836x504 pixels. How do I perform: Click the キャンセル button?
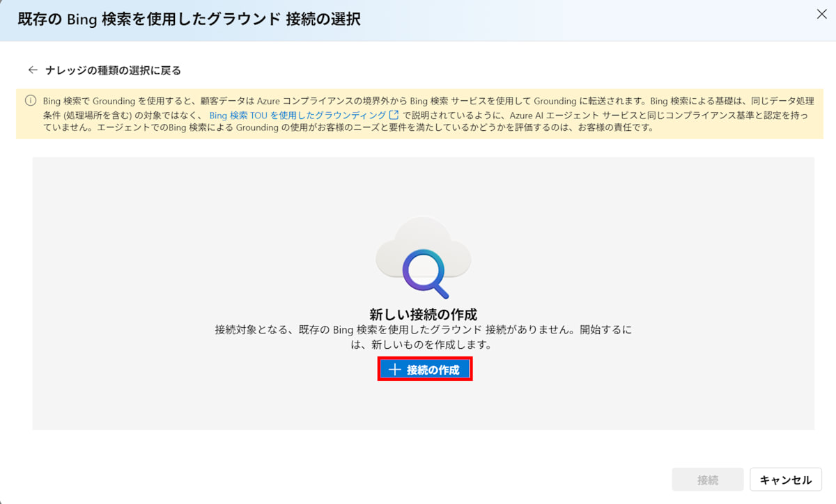(x=786, y=480)
